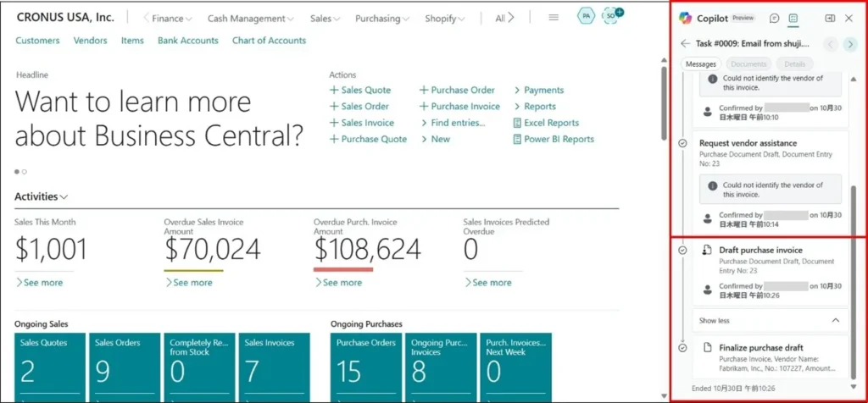The image size is (868, 403).
Task: Expand the Activities section chevron
Action: pos(64,196)
